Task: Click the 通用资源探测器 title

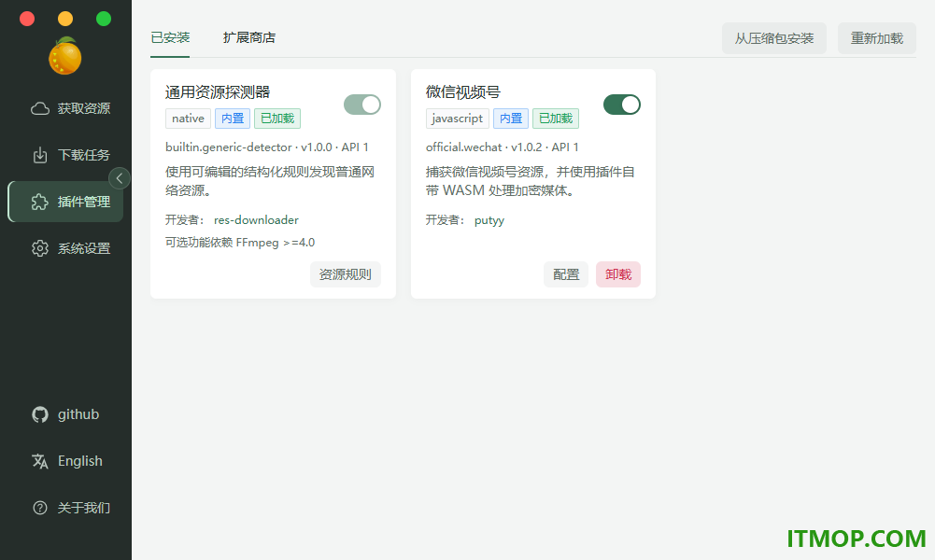Action: 218,92
